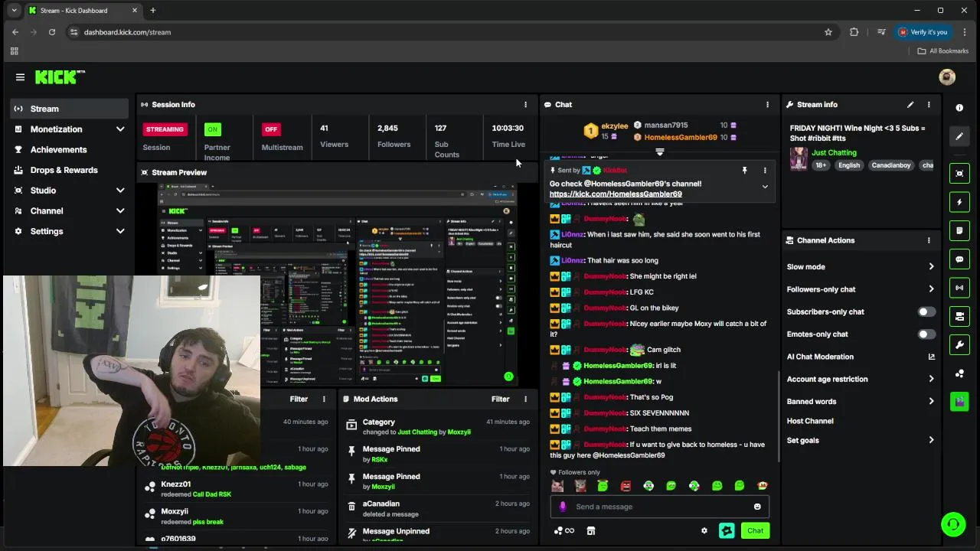Open Channel Actions options menu

(x=929, y=240)
